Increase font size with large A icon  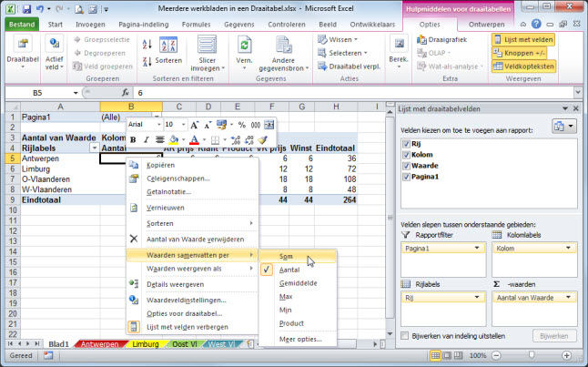point(194,125)
